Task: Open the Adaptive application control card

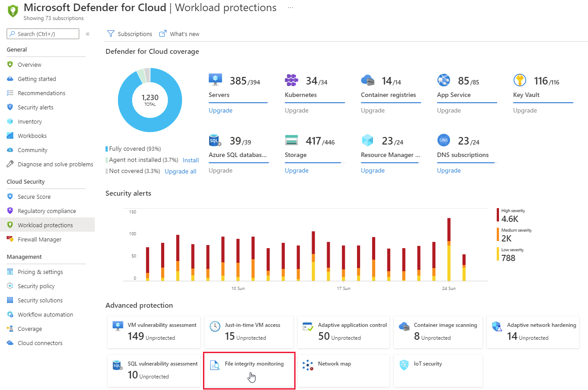Action: coord(344,332)
